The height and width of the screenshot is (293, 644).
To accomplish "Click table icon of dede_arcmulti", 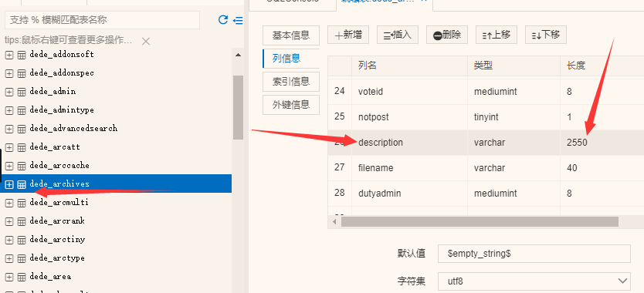I will 22,203.
